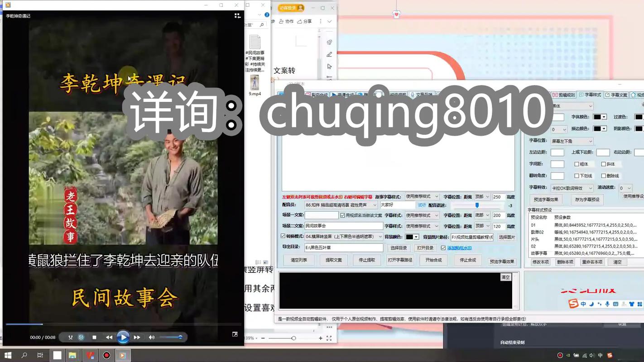Toggle the 斜体 checkbox

(x=604, y=164)
